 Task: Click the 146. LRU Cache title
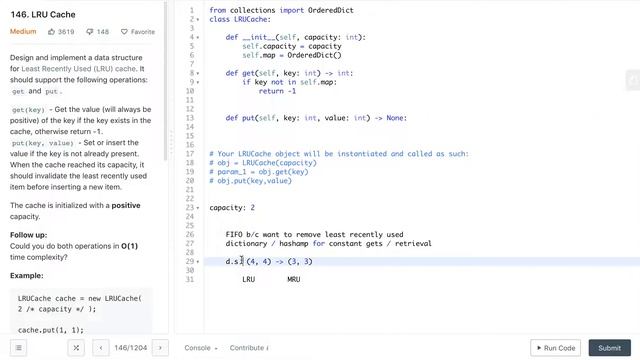[43, 14]
